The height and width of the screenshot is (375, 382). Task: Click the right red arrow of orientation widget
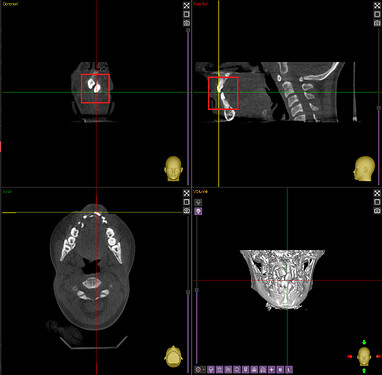pyautogui.click(x=378, y=356)
